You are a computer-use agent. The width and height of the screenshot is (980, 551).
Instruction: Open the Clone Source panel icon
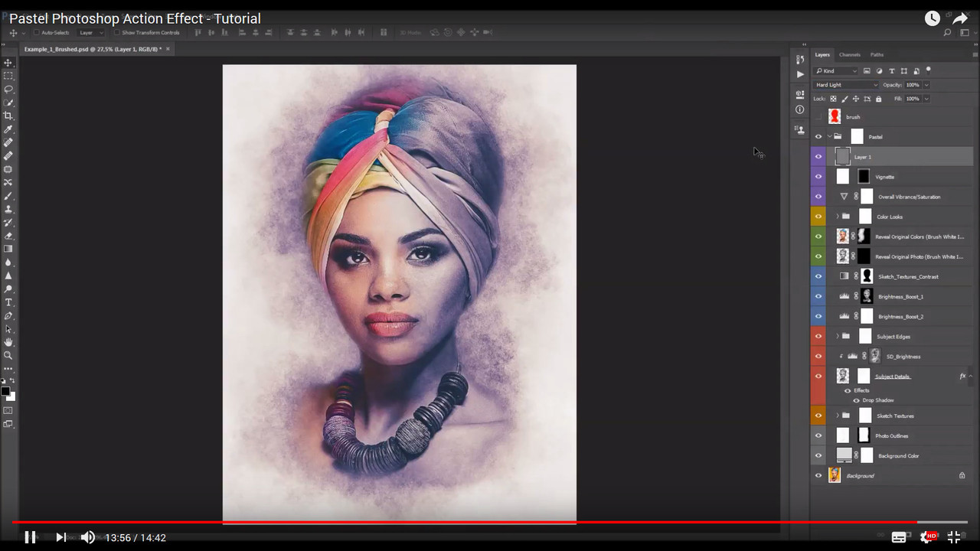pos(800,129)
